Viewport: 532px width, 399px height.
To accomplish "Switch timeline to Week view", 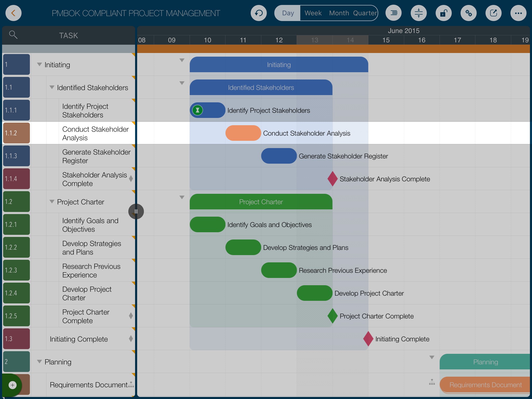I will (313, 13).
